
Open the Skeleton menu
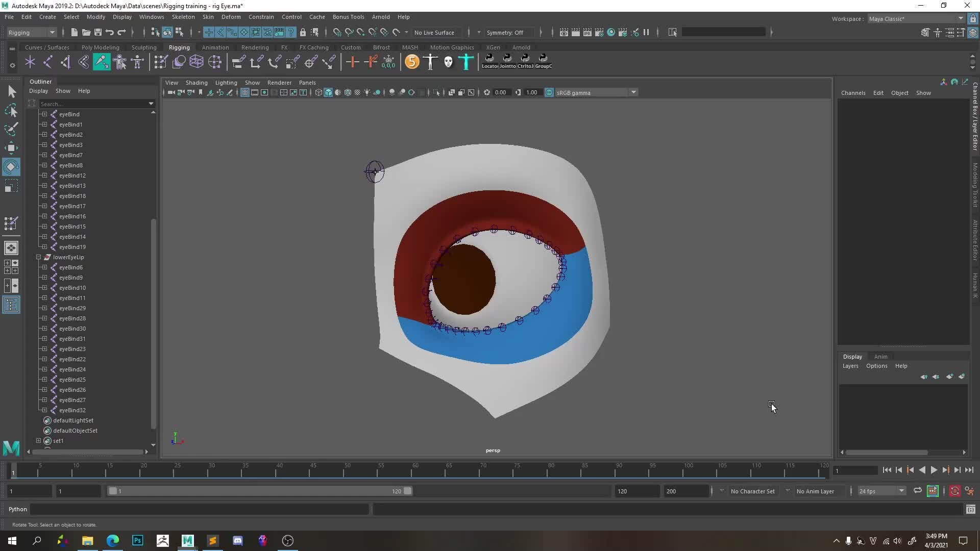[x=183, y=17]
